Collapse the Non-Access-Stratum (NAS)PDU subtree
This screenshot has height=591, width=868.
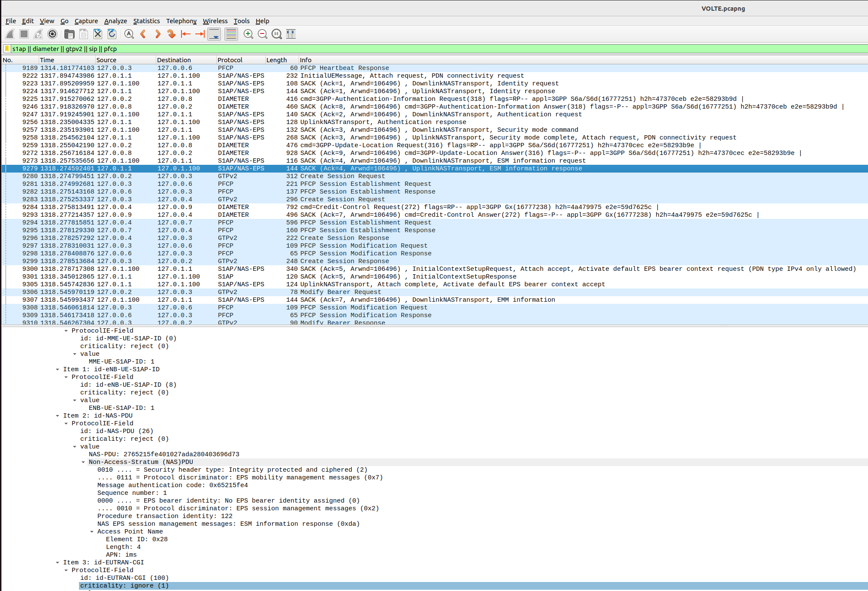pyautogui.click(x=83, y=462)
